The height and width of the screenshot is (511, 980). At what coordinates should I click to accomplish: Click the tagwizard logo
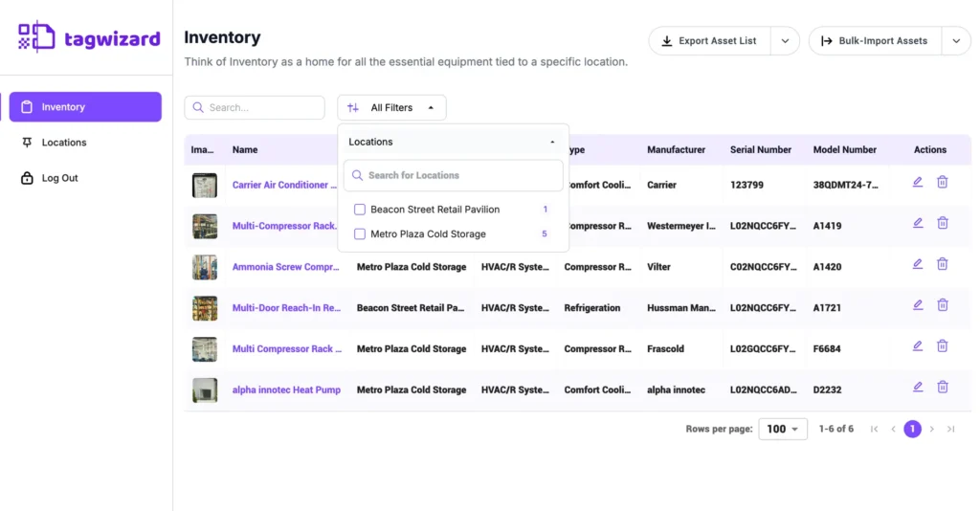(x=89, y=37)
